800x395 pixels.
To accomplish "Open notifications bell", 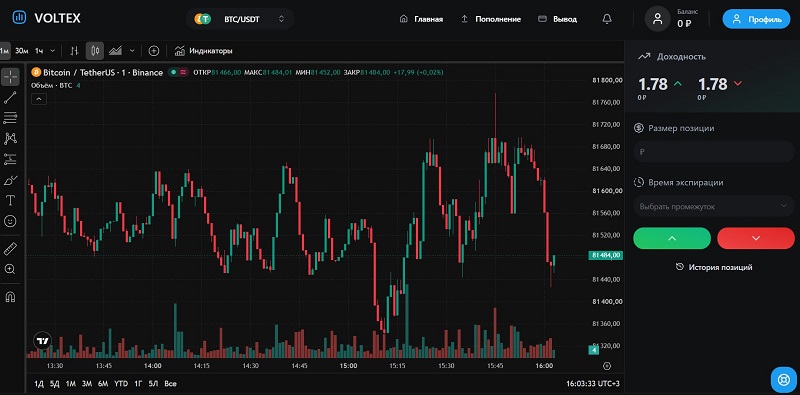I will click(607, 19).
